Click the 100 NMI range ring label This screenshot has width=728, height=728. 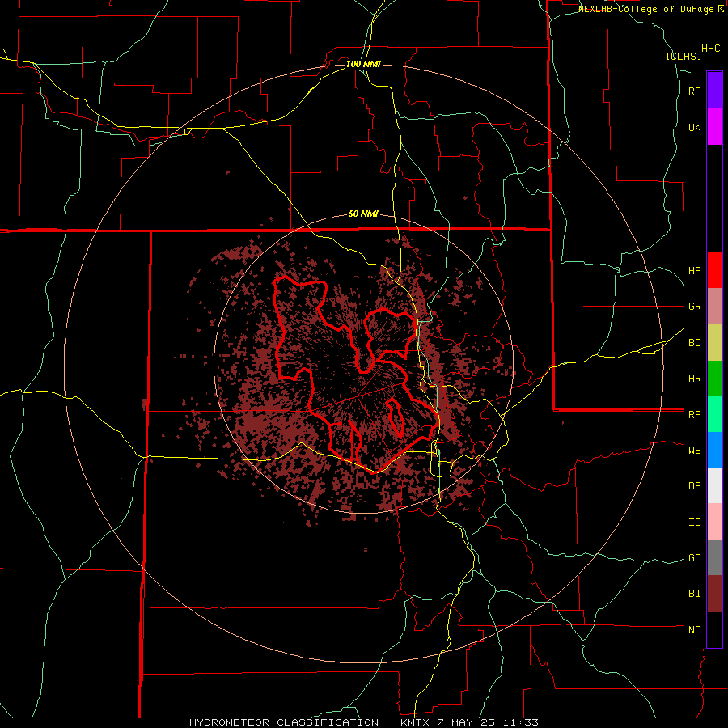[363, 64]
